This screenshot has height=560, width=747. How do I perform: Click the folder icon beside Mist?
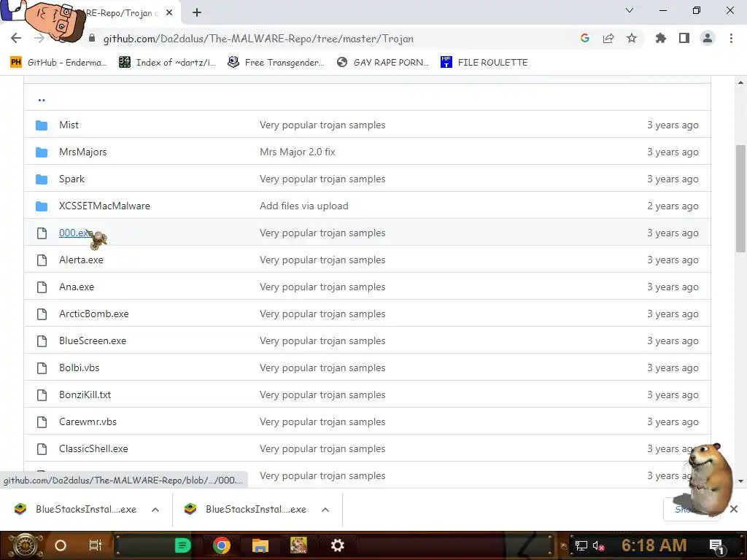point(42,125)
